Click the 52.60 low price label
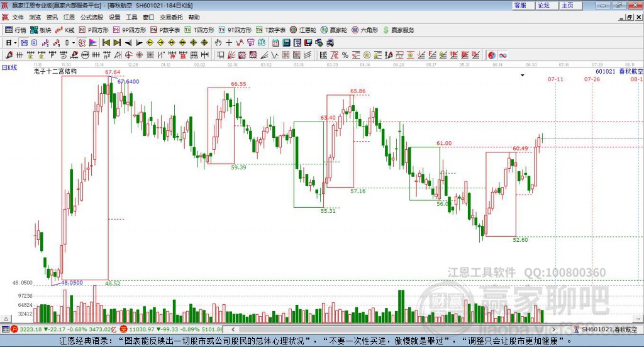 (520, 240)
